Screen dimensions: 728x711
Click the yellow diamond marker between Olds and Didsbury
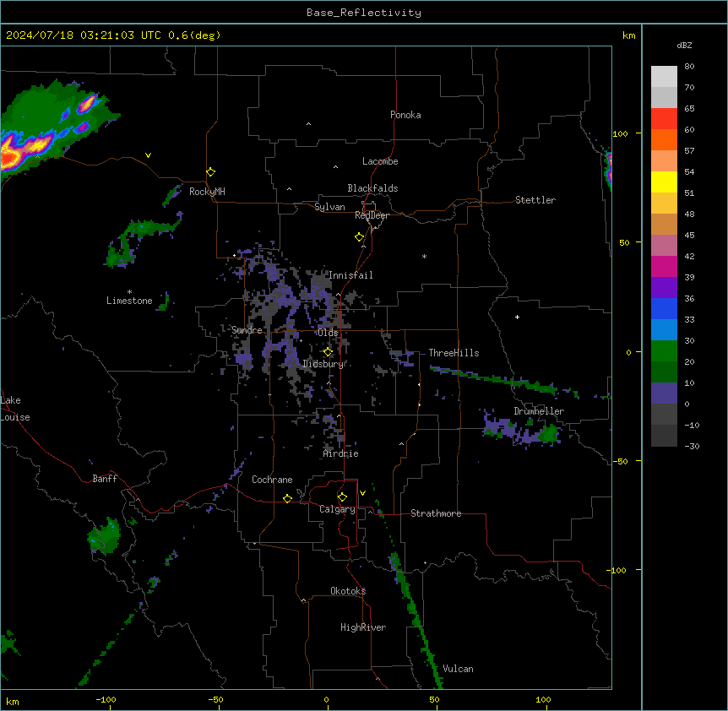coord(329,352)
